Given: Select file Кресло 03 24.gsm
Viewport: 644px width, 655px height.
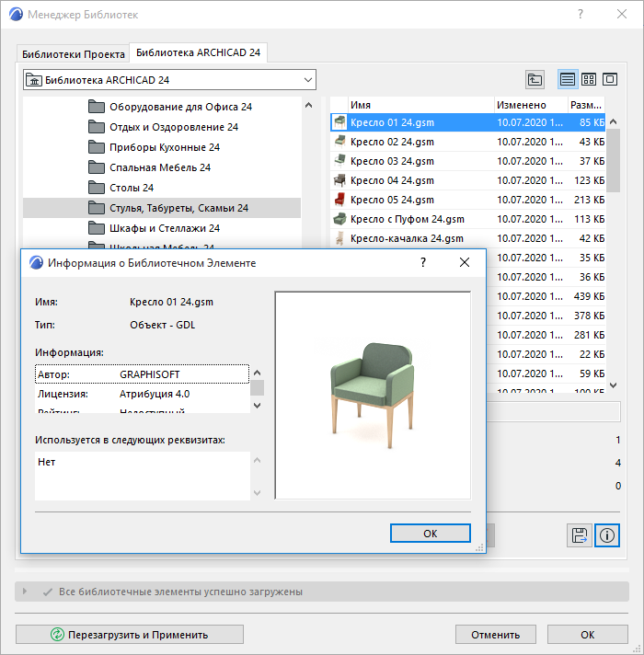Looking at the screenshot, I should coord(467,161).
